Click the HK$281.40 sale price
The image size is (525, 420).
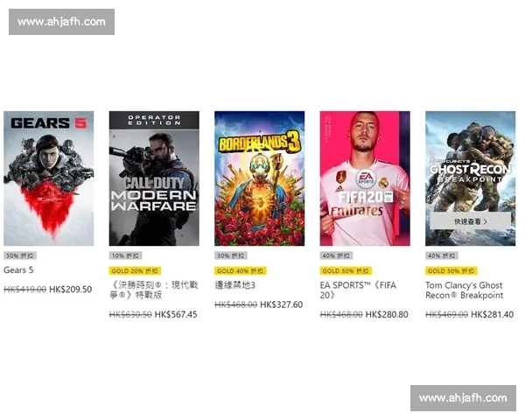[x=492, y=314]
